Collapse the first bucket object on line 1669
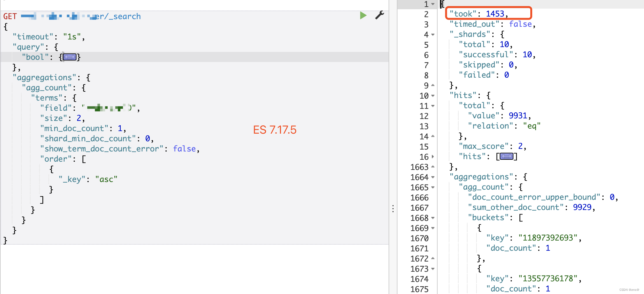 coord(433,228)
